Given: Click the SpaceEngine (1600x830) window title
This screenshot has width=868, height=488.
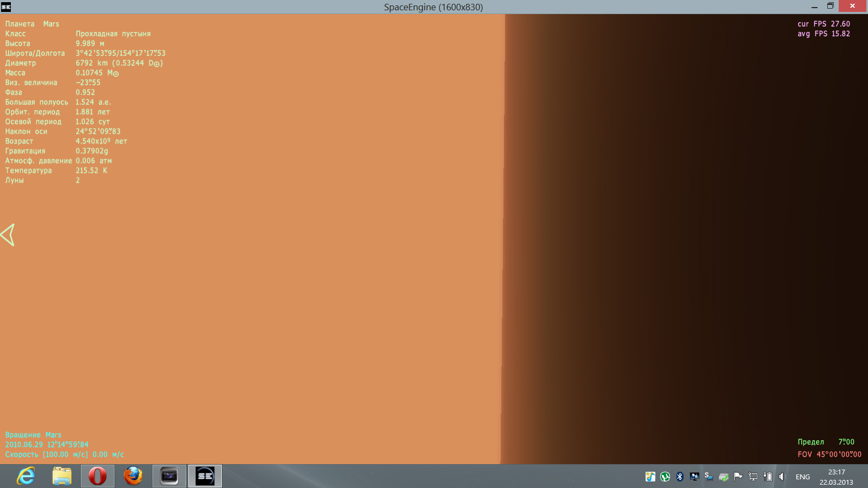Looking at the screenshot, I should 433,7.
